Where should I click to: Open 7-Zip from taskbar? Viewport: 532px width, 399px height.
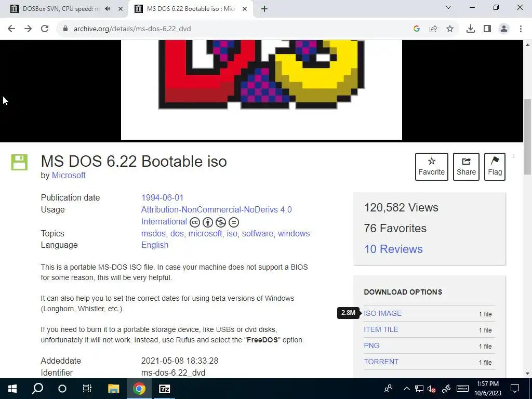[x=165, y=389]
